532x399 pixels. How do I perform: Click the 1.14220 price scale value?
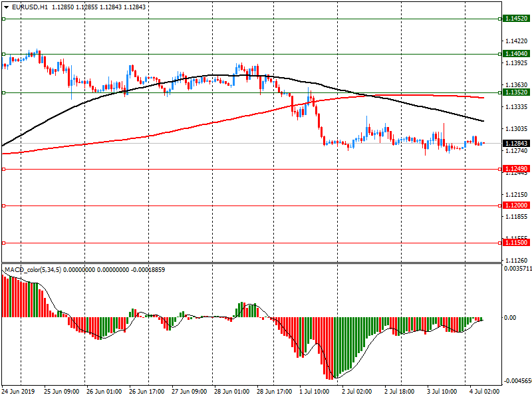pyautogui.click(x=517, y=41)
